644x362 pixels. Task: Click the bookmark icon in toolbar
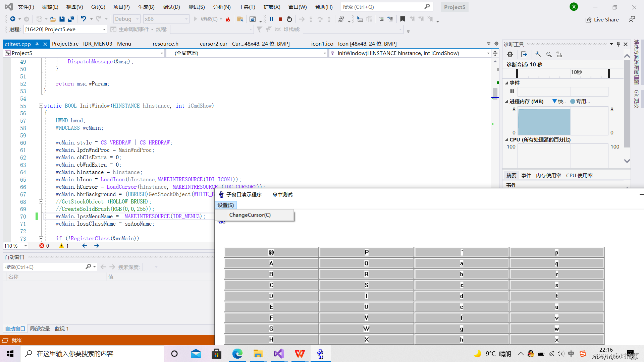(402, 19)
